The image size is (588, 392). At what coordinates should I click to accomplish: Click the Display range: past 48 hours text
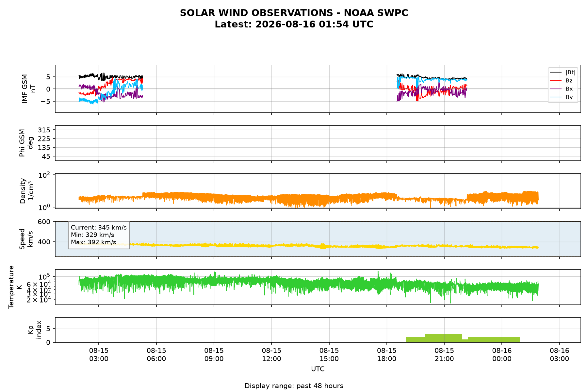coord(294,386)
